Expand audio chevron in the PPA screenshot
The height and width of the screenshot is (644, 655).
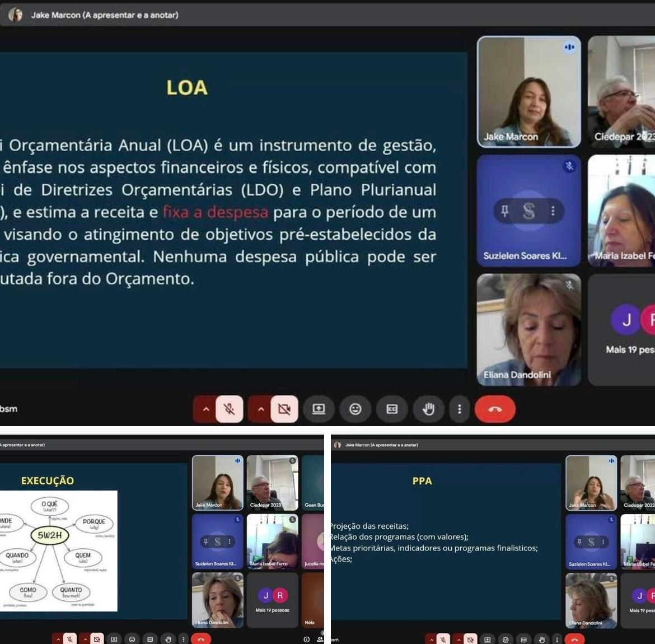pos(432,639)
